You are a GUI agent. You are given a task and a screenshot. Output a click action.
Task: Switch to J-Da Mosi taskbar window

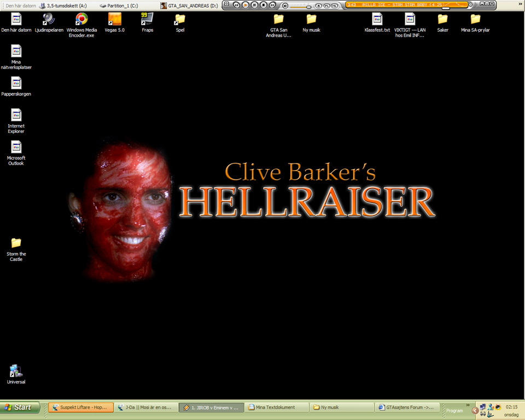(x=147, y=407)
